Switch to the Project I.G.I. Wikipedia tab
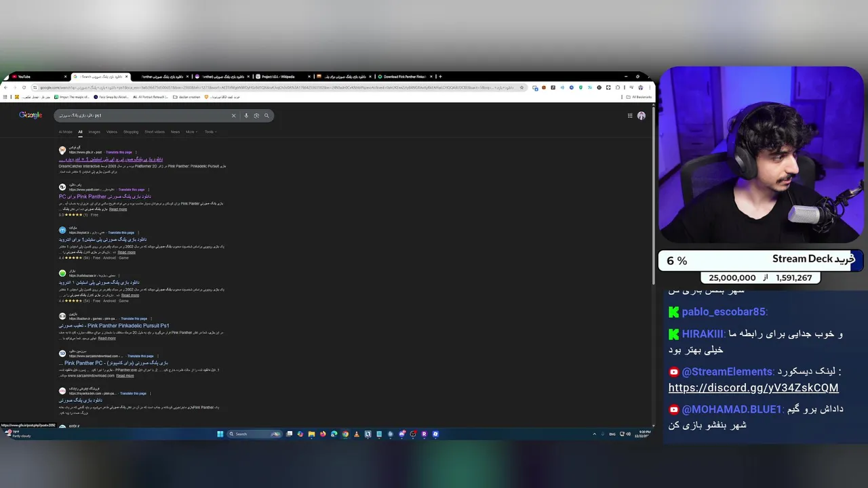 pyautogui.click(x=283, y=77)
